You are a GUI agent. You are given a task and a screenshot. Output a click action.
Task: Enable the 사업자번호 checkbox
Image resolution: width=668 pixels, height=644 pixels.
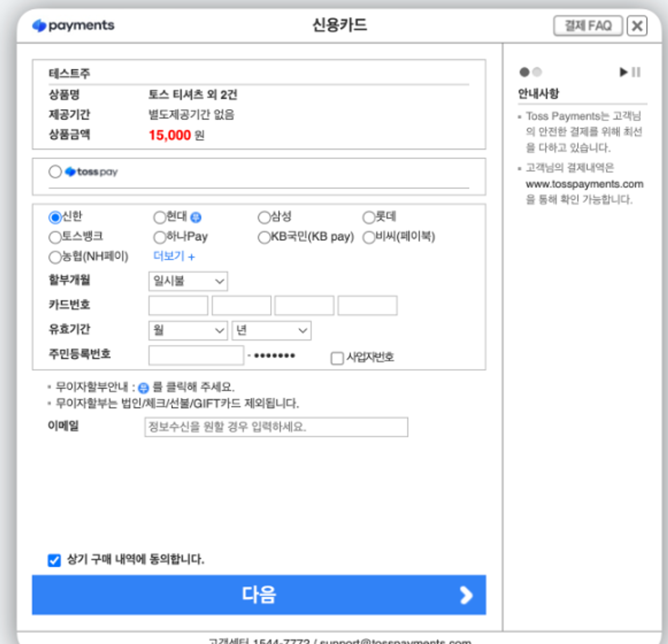click(x=337, y=358)
